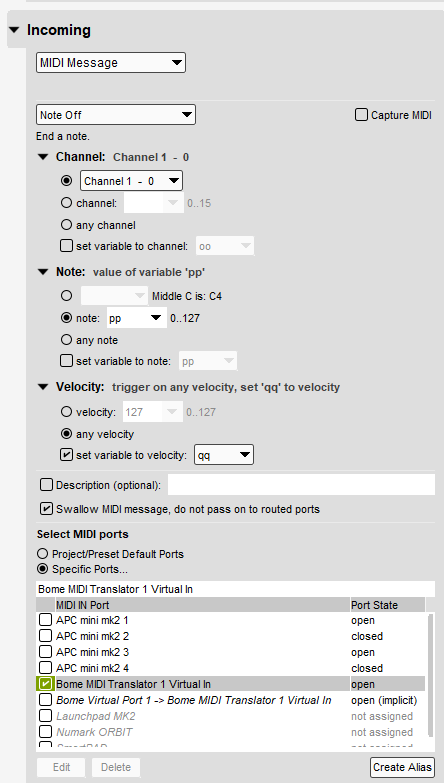Collapse the Incoming section triangle
Image resolution: width=444 pixels, height=783 pixels.
(14, 30)
